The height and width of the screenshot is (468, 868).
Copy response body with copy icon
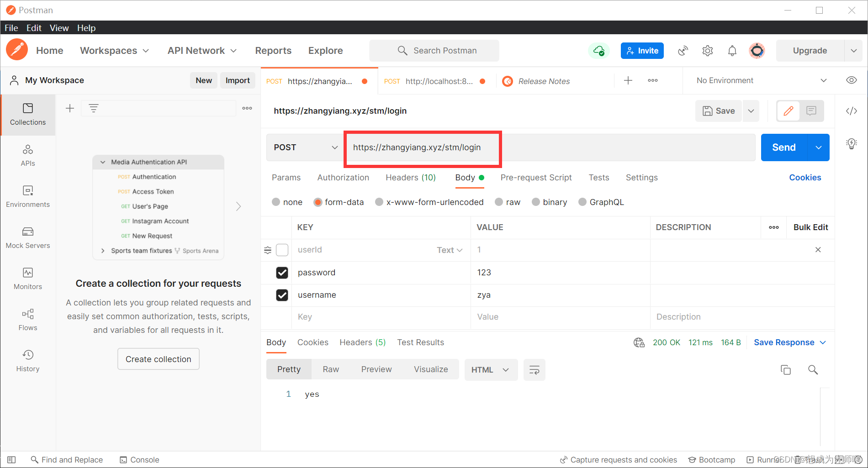786,370
